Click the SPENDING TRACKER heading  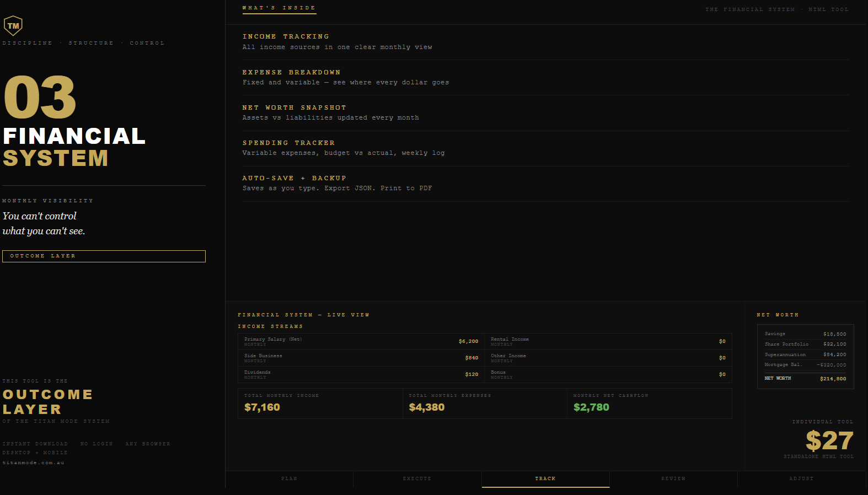[x=288, y=143]
